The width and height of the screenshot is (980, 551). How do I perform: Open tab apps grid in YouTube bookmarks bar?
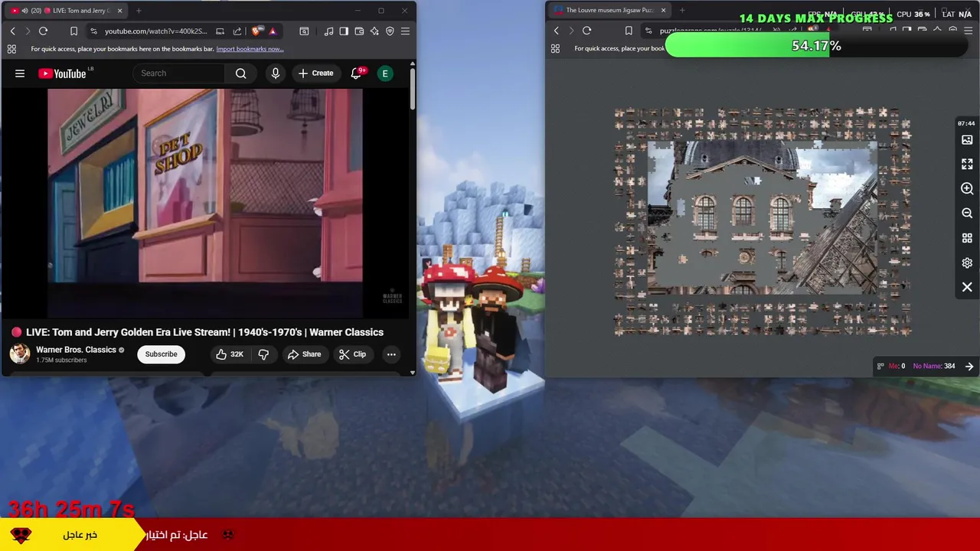click(11, 49)
